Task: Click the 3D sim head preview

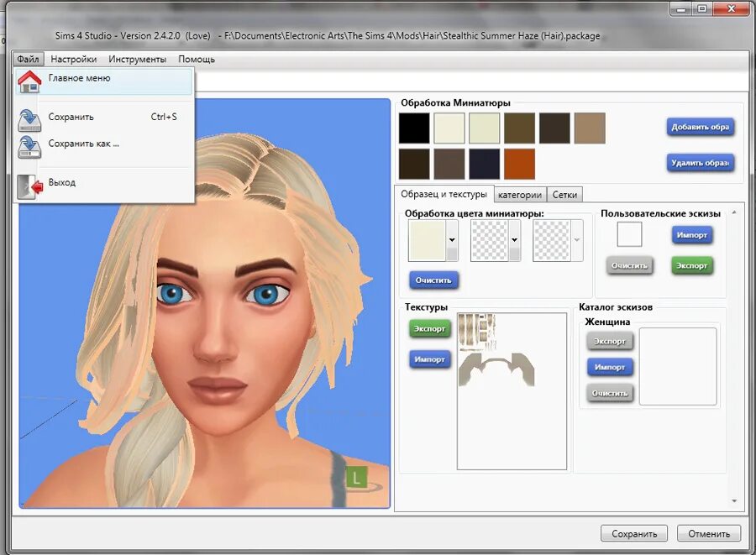Action: point(204,303)
